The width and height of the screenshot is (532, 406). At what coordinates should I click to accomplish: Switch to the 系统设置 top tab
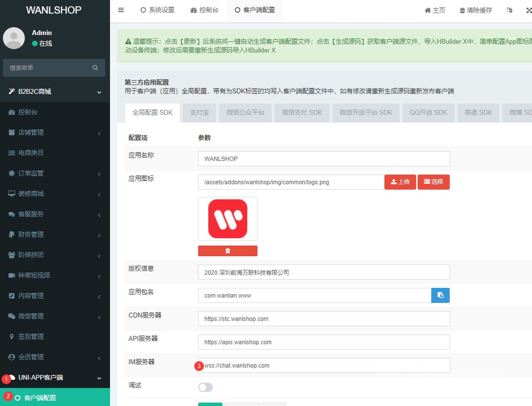tap(157, 10)
